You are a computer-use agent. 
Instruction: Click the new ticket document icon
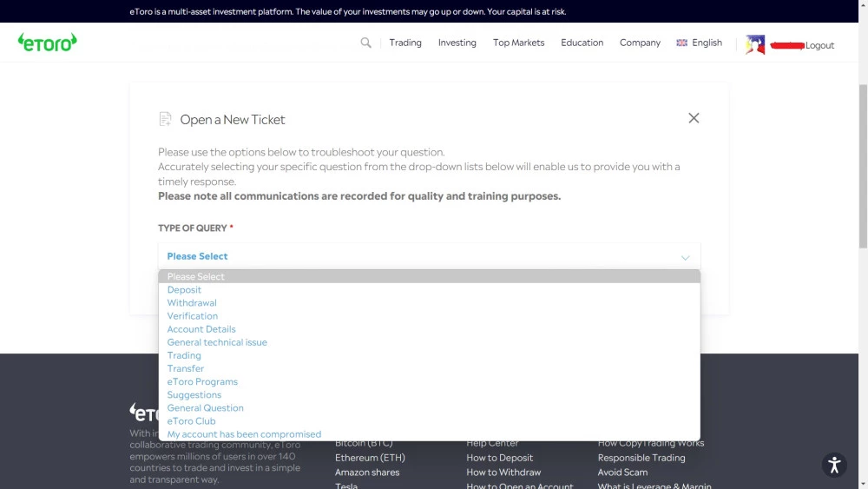coord(165,119)
